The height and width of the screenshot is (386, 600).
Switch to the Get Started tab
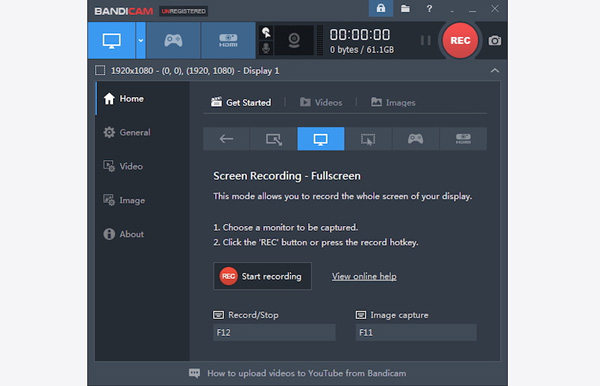(x=241, y=102)
